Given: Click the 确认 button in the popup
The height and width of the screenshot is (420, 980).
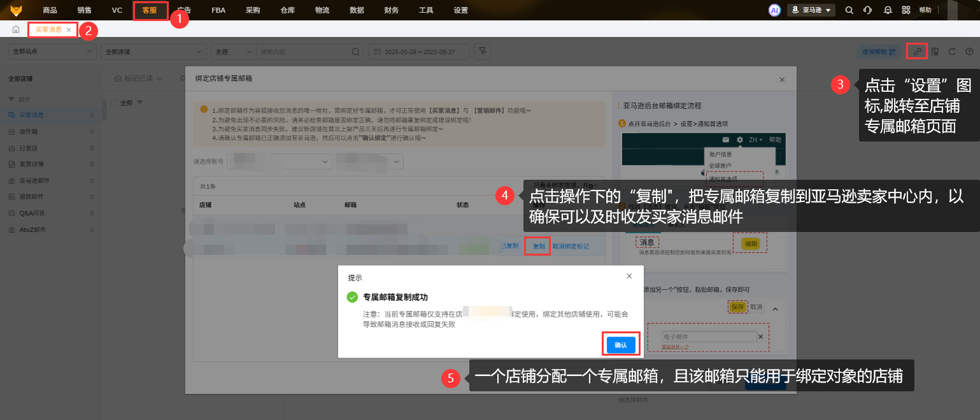Looking at the screenshot, I should pos(620,345).
